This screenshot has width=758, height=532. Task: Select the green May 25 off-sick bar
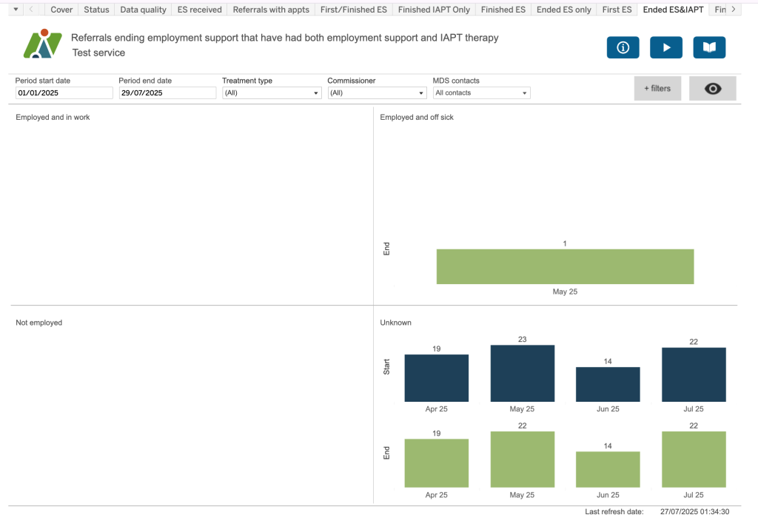coord(565,266)
